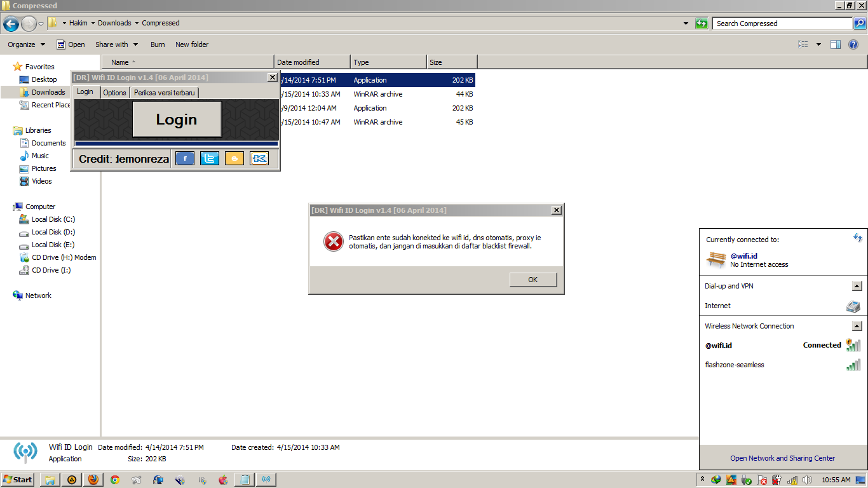The height and width of the screenshot is (488, 868).
Task: Click the power plug tray icon
Action: pos(776,480)
